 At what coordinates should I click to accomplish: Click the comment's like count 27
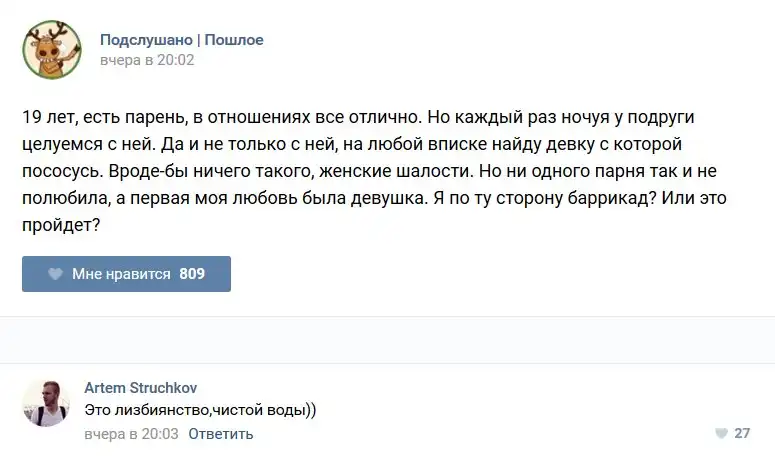[742, 434]
